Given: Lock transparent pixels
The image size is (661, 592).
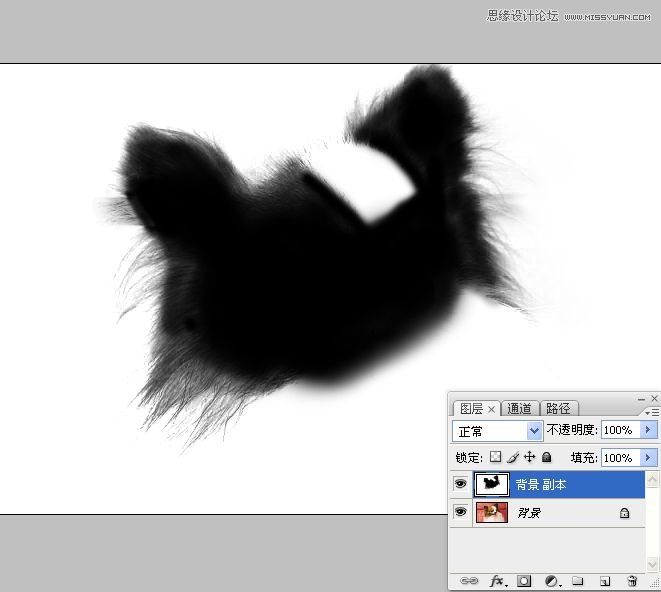Looking at the screenshot, I should [x=495, y=457].
